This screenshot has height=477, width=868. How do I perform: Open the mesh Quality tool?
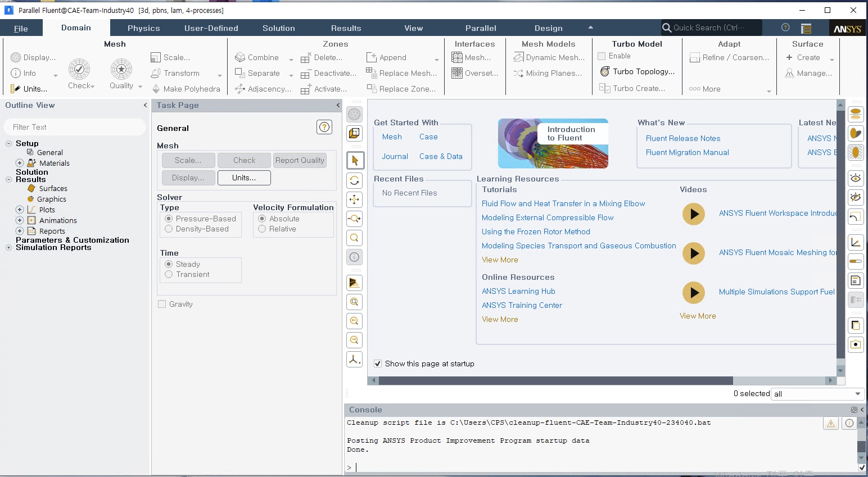(121, 70)
